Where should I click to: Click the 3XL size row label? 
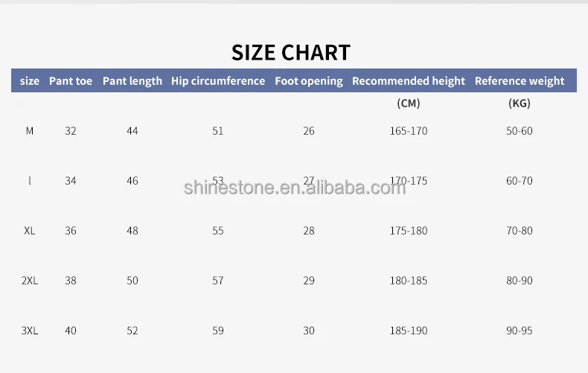point(30,331)
